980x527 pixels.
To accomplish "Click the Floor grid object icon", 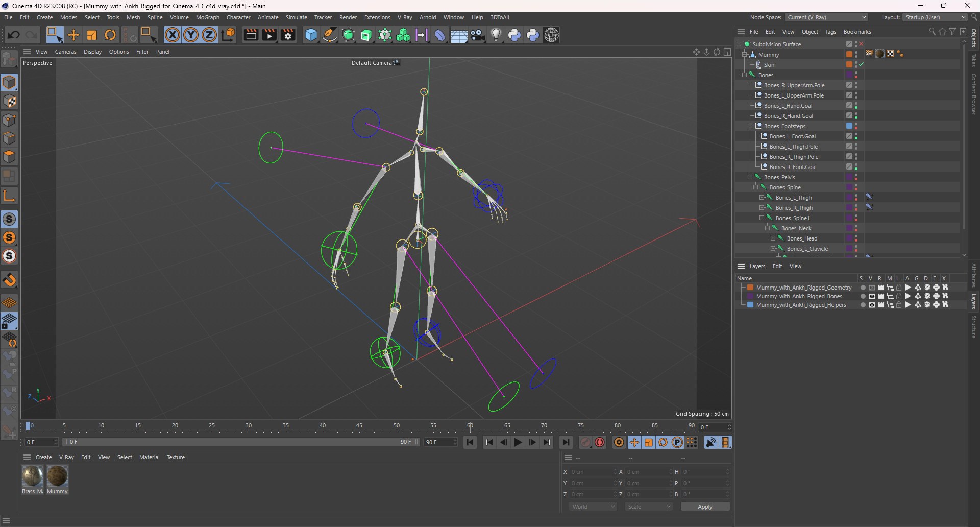I will pyautogui.click(x=459, y=35).
